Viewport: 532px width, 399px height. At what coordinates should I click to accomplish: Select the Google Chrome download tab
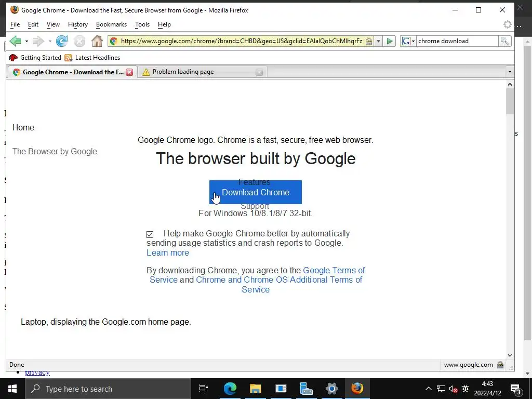coord(73,72)
